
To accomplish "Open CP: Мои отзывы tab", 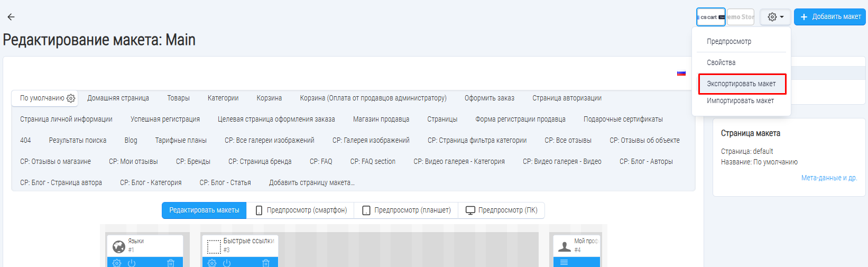I will 133,161.
